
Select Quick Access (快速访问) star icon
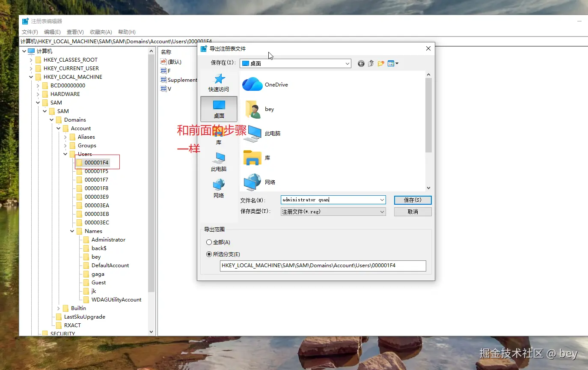219,82
